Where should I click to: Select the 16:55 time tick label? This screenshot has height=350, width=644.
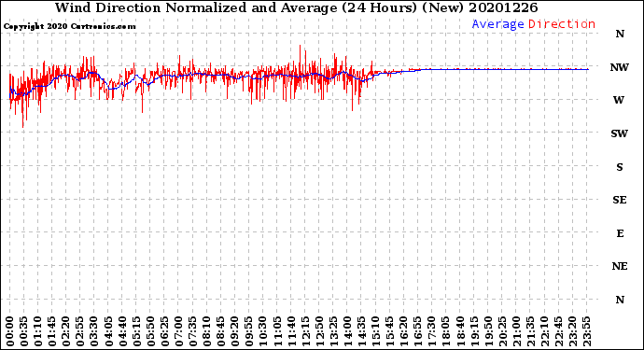click(418, 331)
